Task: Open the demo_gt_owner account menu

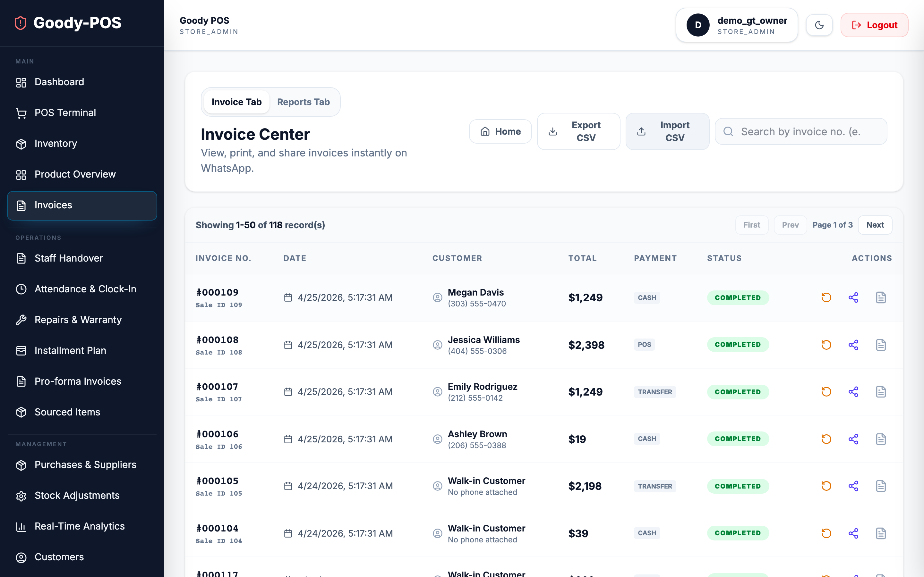Action: pyautogui.click(x=737, y=25)
